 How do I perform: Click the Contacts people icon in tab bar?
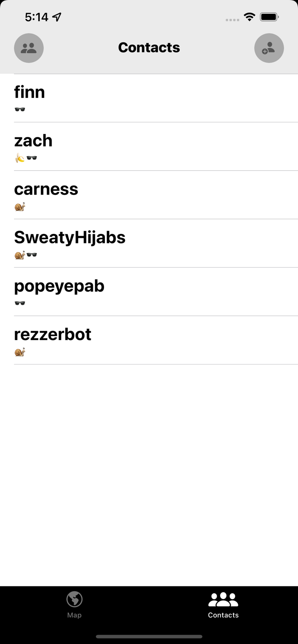[223, 597]
